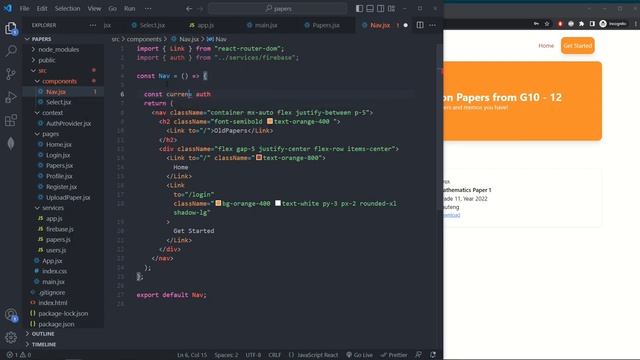Click the VS Code logo icon
640x360 pixels.
pos(8,8)
